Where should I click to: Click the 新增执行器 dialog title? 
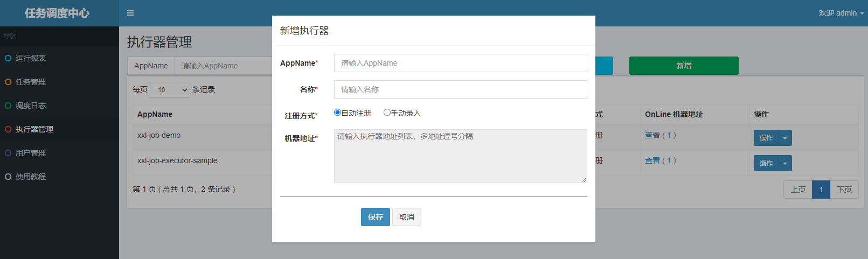(304, 31)
